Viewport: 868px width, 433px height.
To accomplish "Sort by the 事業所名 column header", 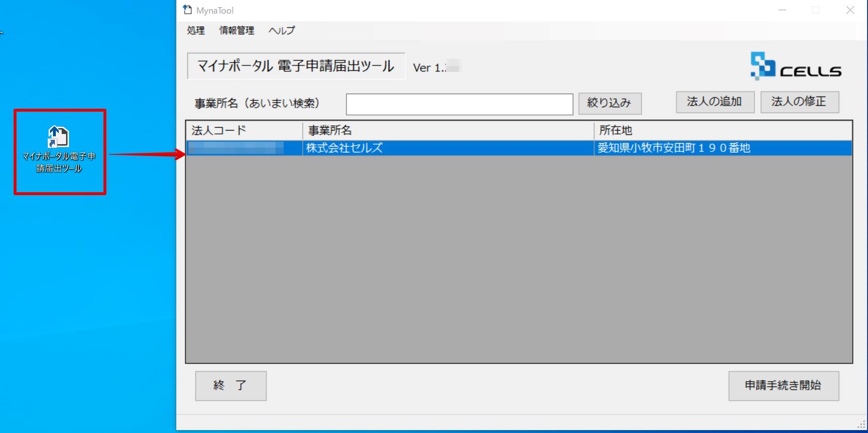I will [448, 131].
